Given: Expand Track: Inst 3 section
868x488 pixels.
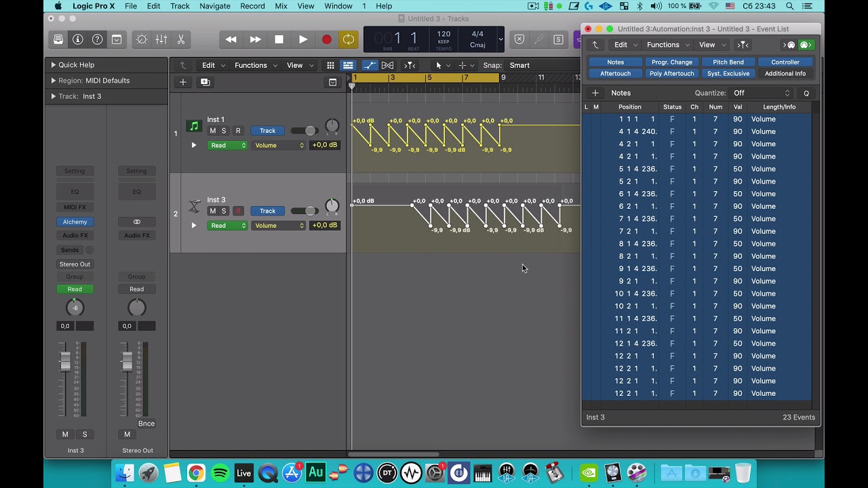Looking at the screenshot, I should pos(54,96).
